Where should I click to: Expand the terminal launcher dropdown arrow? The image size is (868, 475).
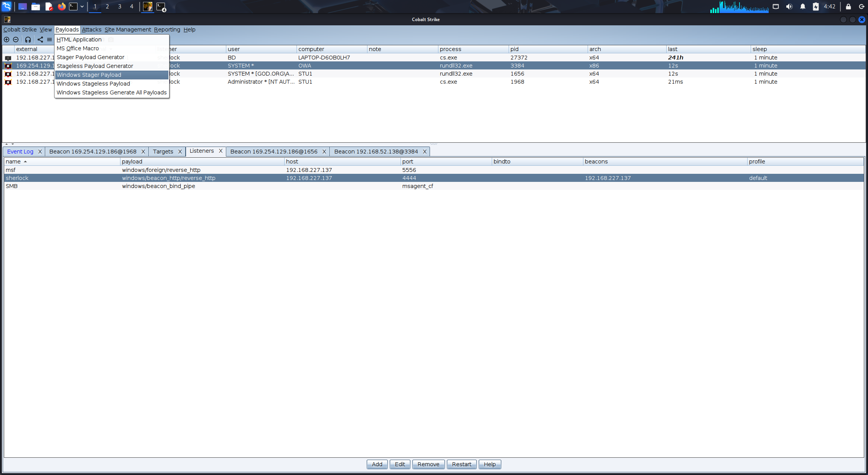(82, 7)
